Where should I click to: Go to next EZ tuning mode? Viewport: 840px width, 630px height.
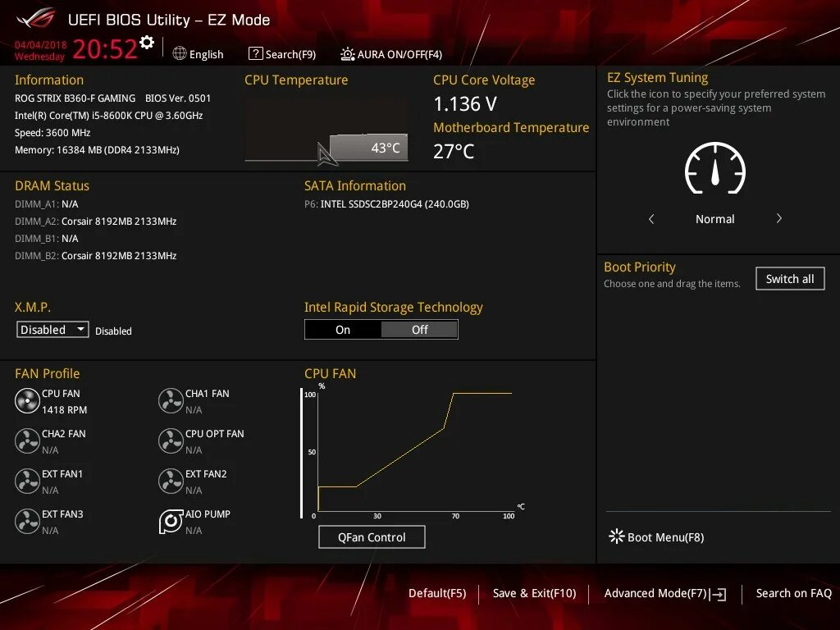click(x=779, y=218)
